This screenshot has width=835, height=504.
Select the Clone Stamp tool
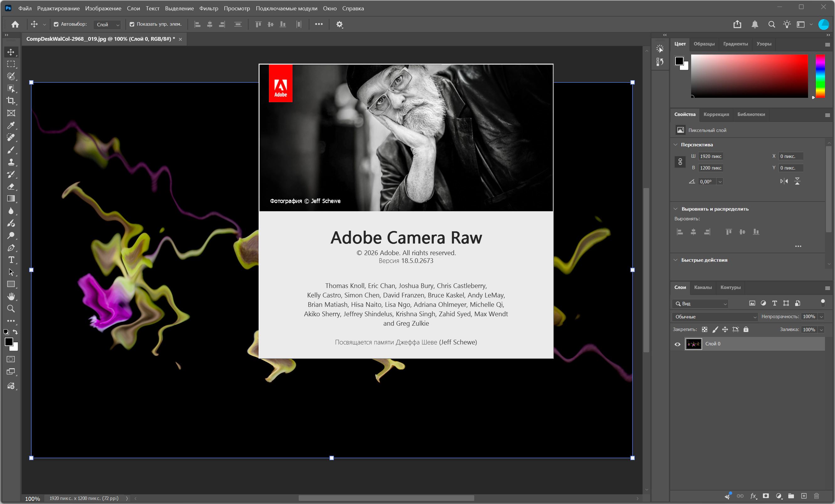11,162
